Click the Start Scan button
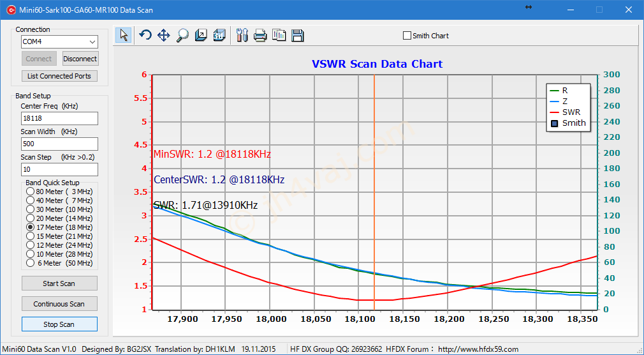The image size is (644, 355). [59, 283]
